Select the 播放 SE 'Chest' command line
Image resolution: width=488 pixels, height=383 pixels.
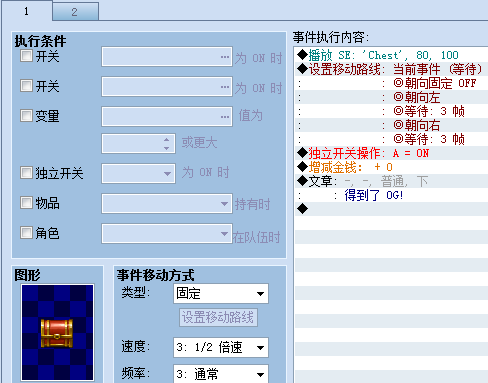(x=391, y=55)
